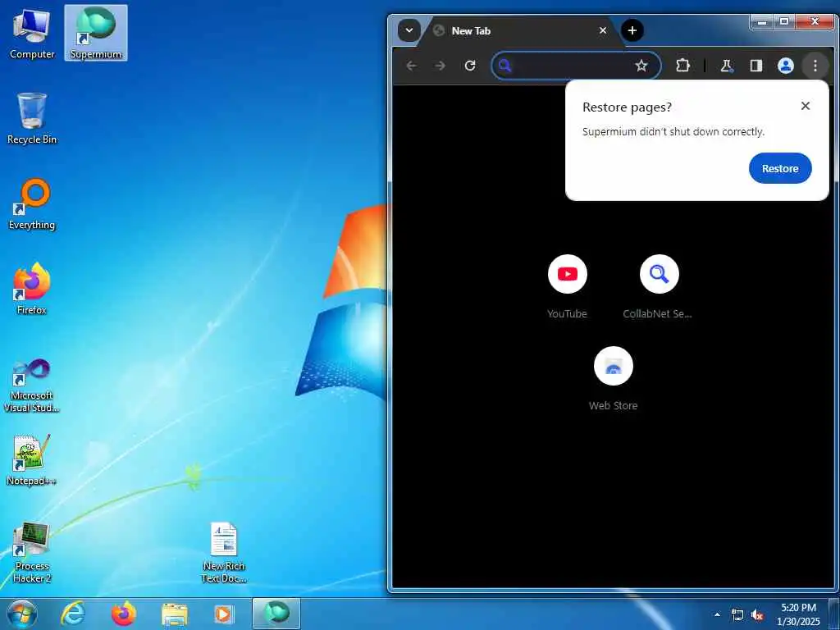Bookmark this tab with the star icon
This screenshot has height=630, width=840.
641,66
